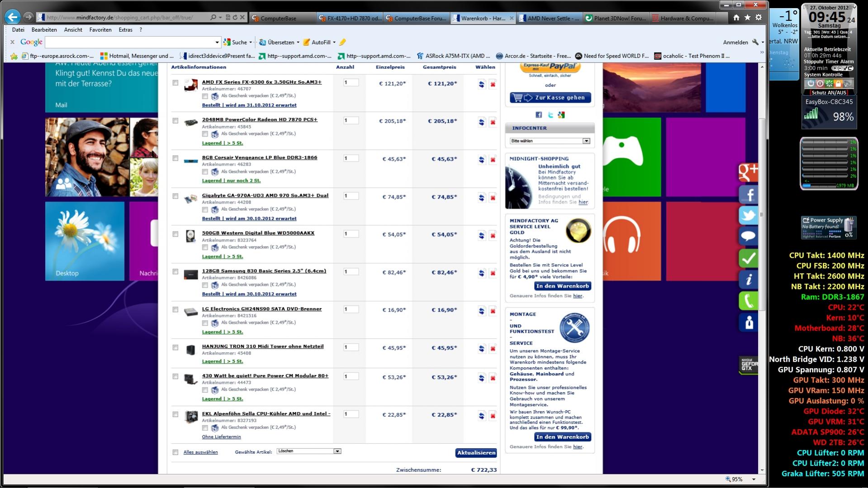Click Aktualisieren button below cart
Viewport: 868px width, 488px height.
click(x=476, y=453)
